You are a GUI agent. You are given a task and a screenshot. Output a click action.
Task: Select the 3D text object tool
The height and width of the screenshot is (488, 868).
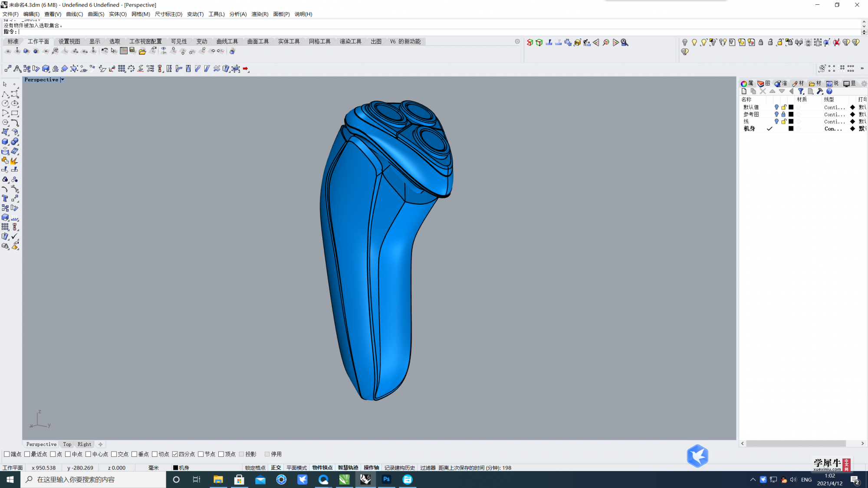coord(5,198)
